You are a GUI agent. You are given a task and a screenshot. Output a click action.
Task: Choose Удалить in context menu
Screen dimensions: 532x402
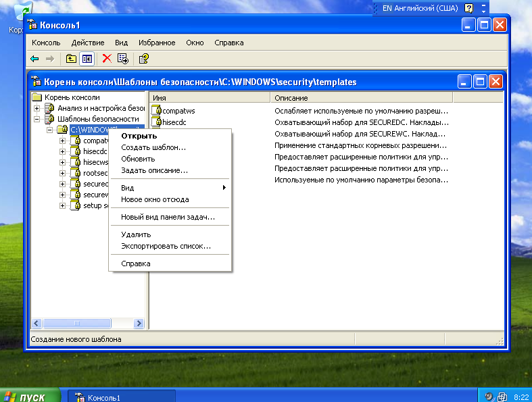coord(170,234)
